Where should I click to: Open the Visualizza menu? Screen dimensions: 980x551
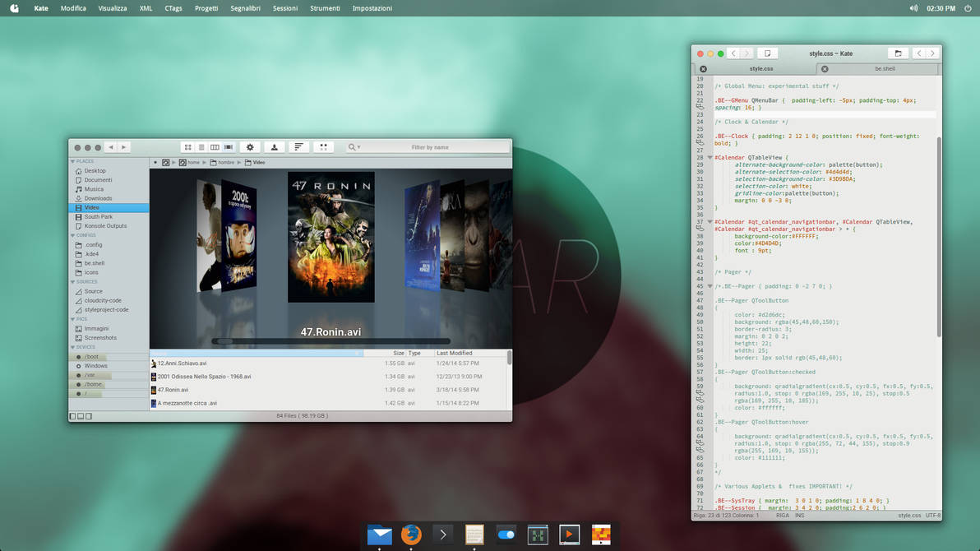[x=113, y=8]
